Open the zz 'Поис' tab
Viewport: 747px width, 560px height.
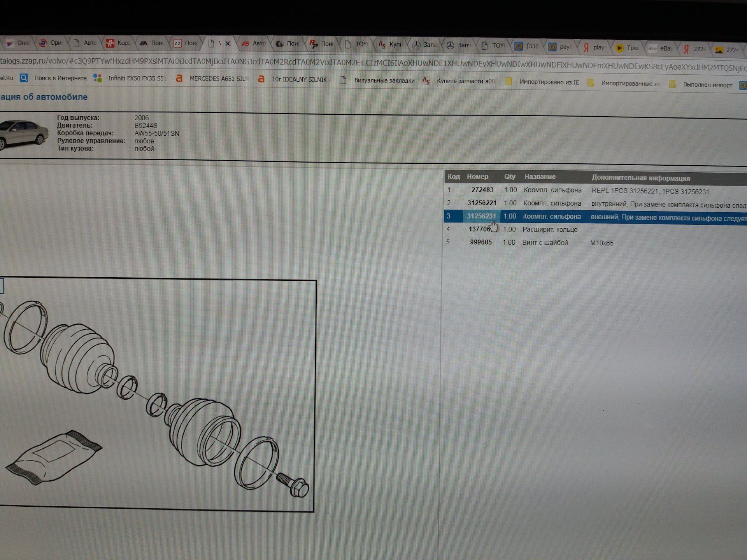(x=186, y=43)
